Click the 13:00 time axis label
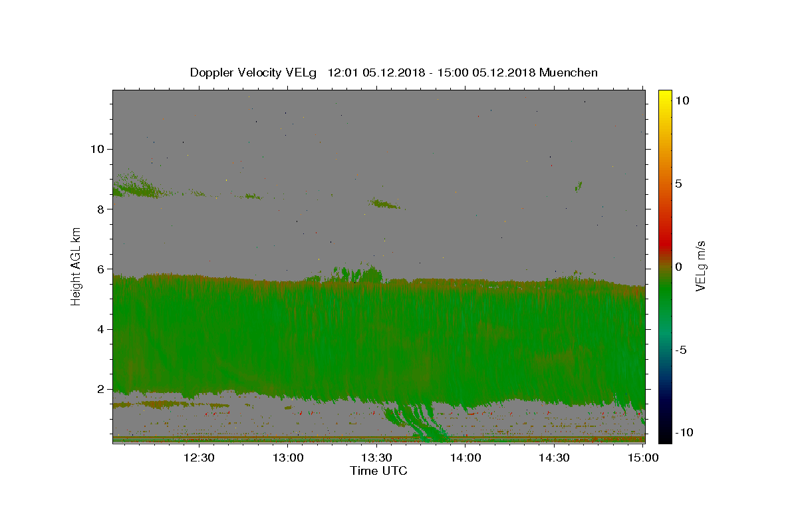The image size is (798, 532). (x=288, y=458)
